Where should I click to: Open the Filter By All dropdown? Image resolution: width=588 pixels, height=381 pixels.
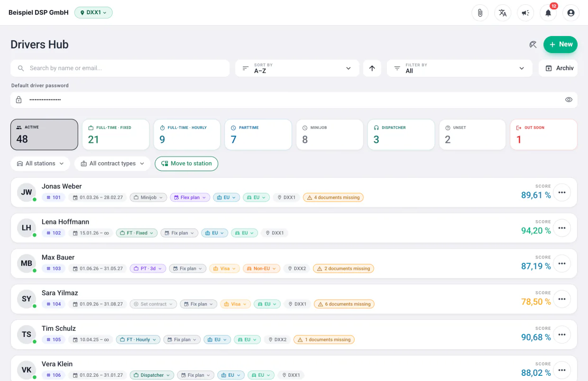(x=459, y=68)
